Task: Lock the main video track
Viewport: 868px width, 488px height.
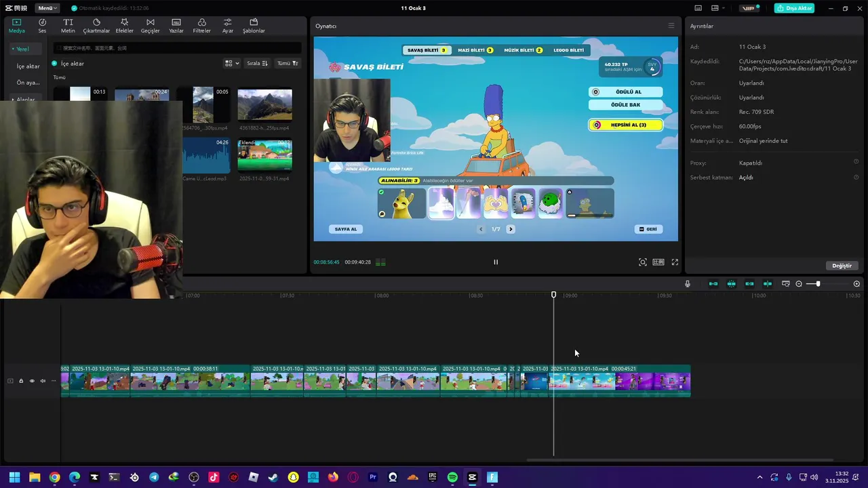Action: click(x=21, y=381)
